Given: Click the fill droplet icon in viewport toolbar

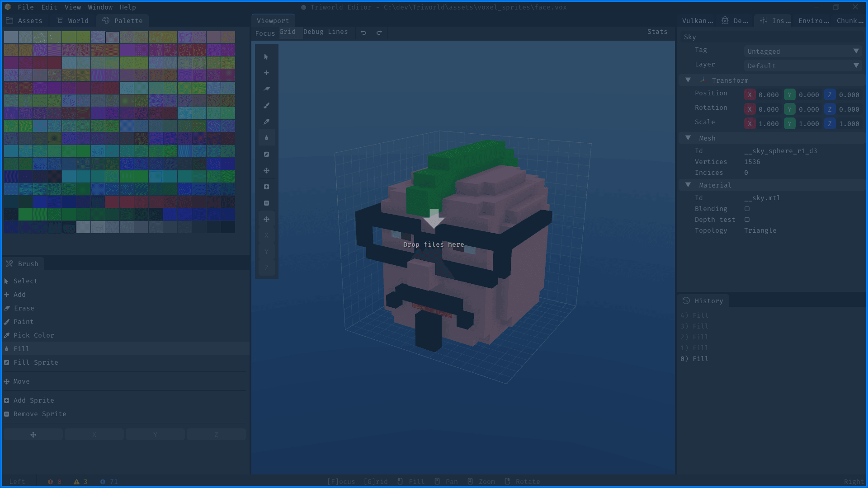Looking at the screenshot, I should click(x=266, y=138).
